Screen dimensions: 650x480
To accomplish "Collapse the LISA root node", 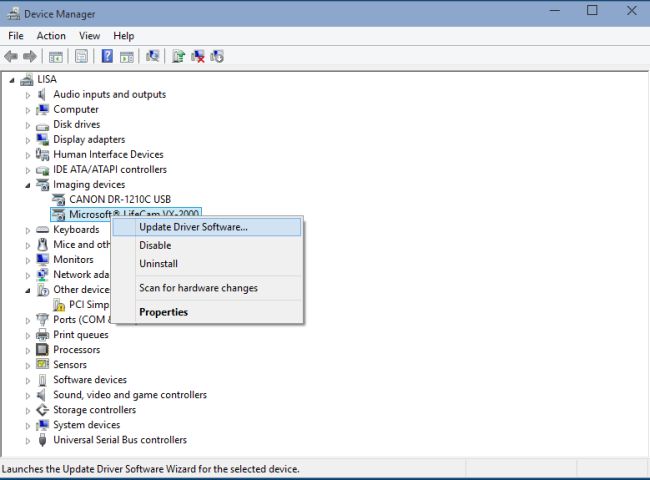I will (12, 80).
